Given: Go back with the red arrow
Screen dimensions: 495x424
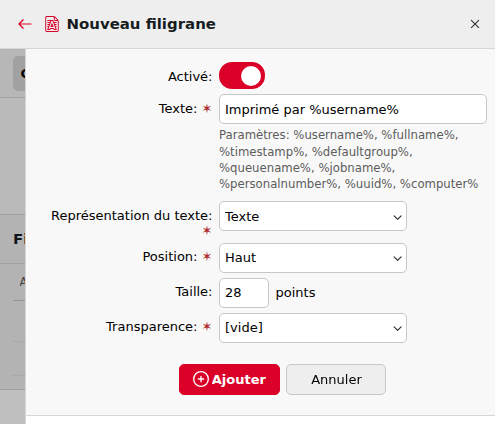Looking at the screenshot, I should coord(25,24).
